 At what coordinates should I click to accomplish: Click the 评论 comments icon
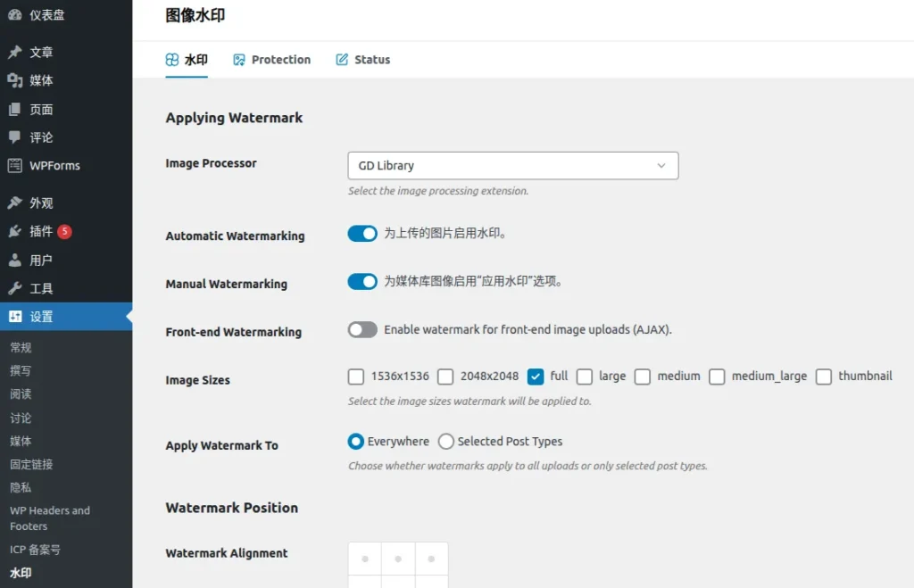pos(16,137)
